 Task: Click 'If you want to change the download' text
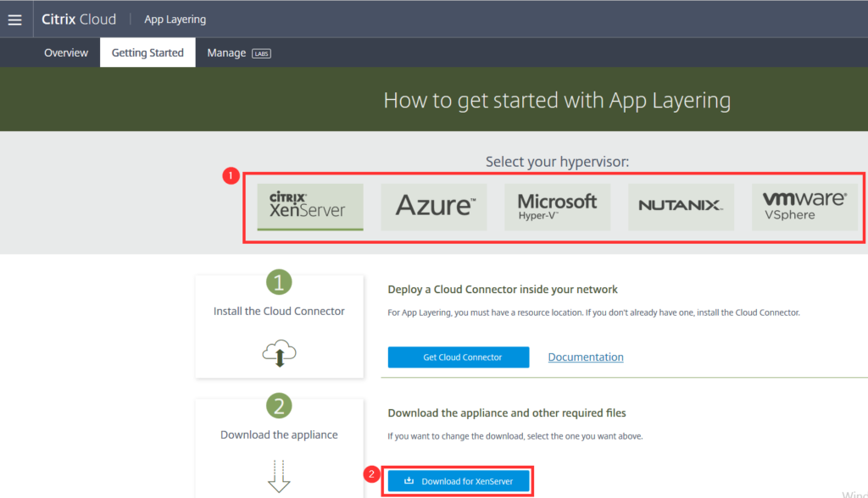pos(515,436)
